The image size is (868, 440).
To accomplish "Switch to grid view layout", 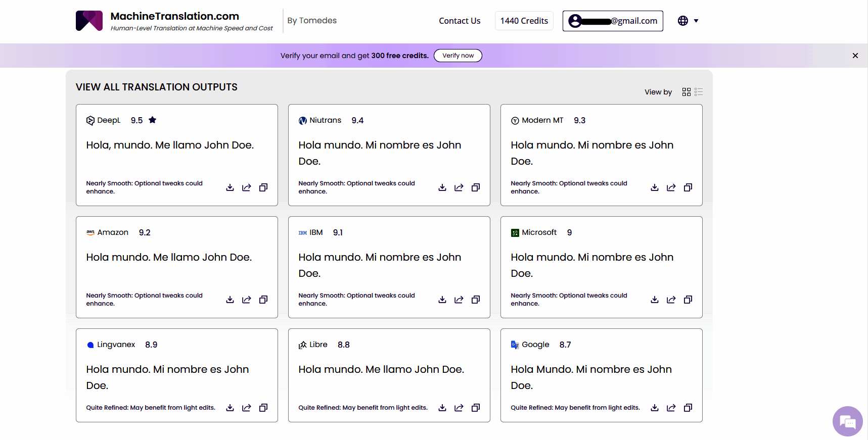I will 686,92.
